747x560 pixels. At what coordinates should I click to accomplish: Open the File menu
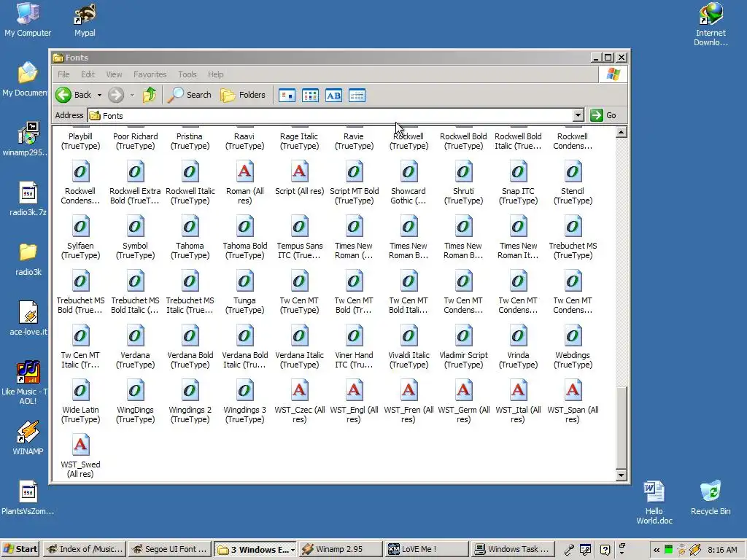[63, 74]
